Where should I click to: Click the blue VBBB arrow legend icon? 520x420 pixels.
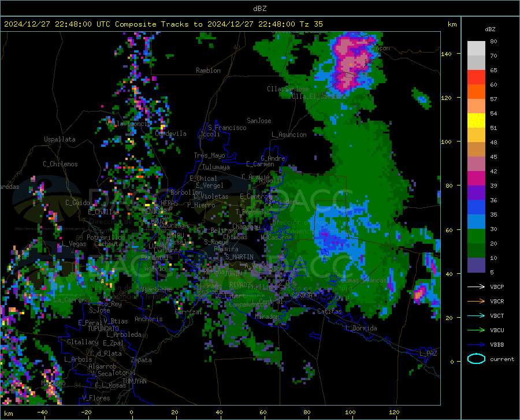(x=476, y=344)
